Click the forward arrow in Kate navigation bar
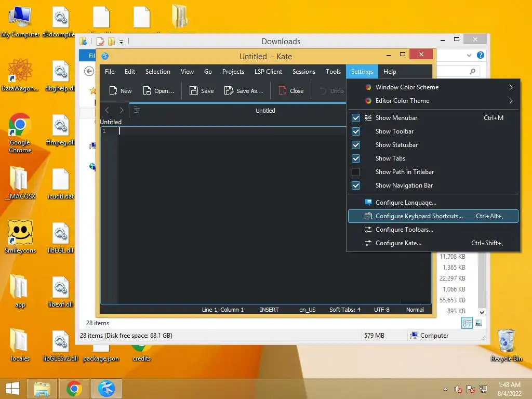Image resolution: width=532 pixels, height=399 pixels. click(122, 110)
